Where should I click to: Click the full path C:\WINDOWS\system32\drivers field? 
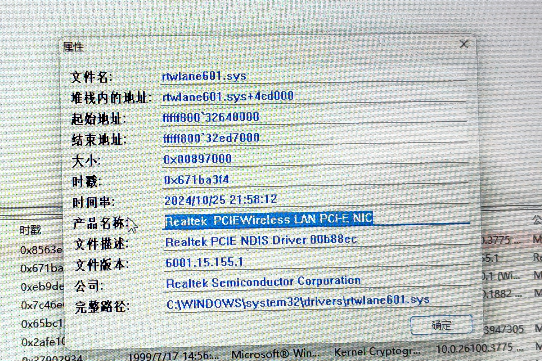(x=318, y=302)
